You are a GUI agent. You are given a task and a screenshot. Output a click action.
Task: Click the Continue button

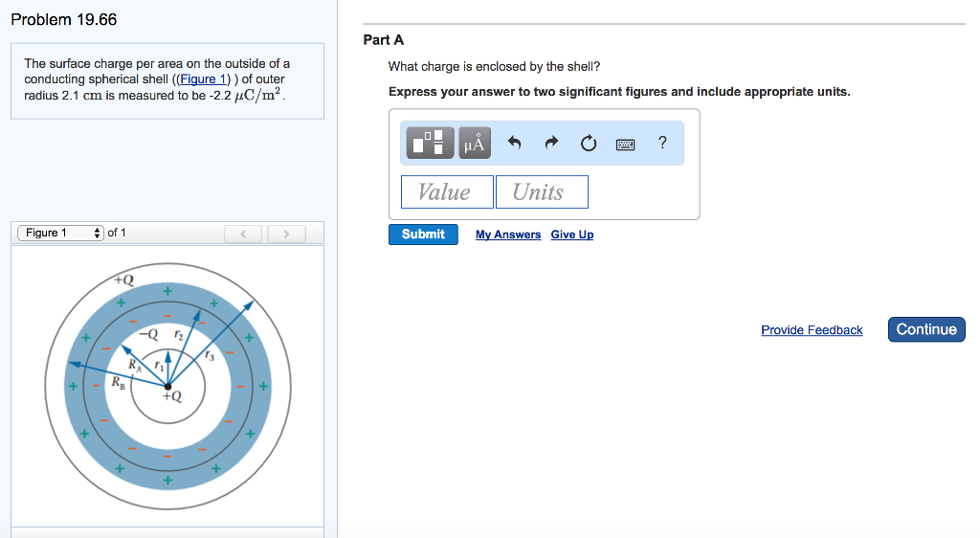click(926, 329)
